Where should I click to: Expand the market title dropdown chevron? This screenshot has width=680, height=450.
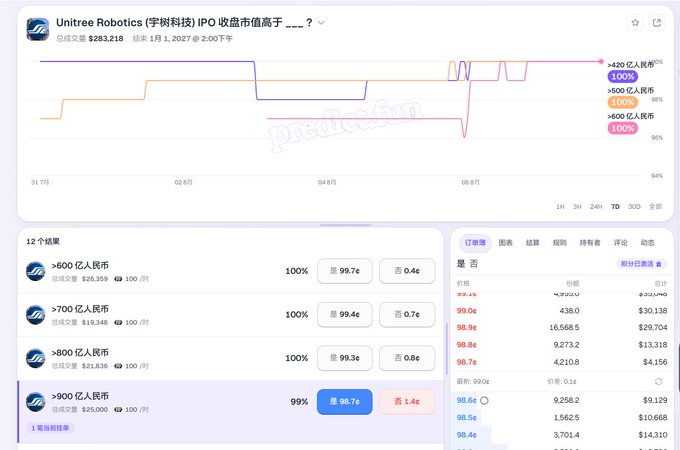(x=321, y=23)
